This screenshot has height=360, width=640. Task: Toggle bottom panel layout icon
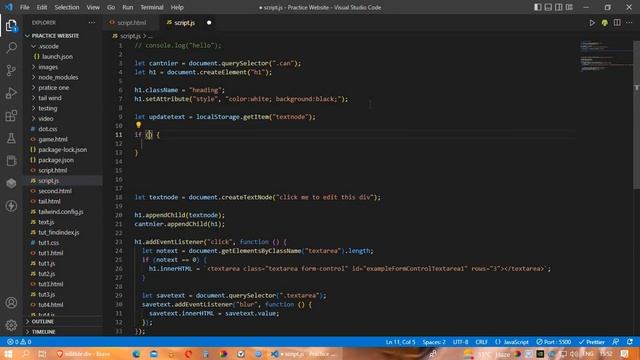(x=548, y=7)
